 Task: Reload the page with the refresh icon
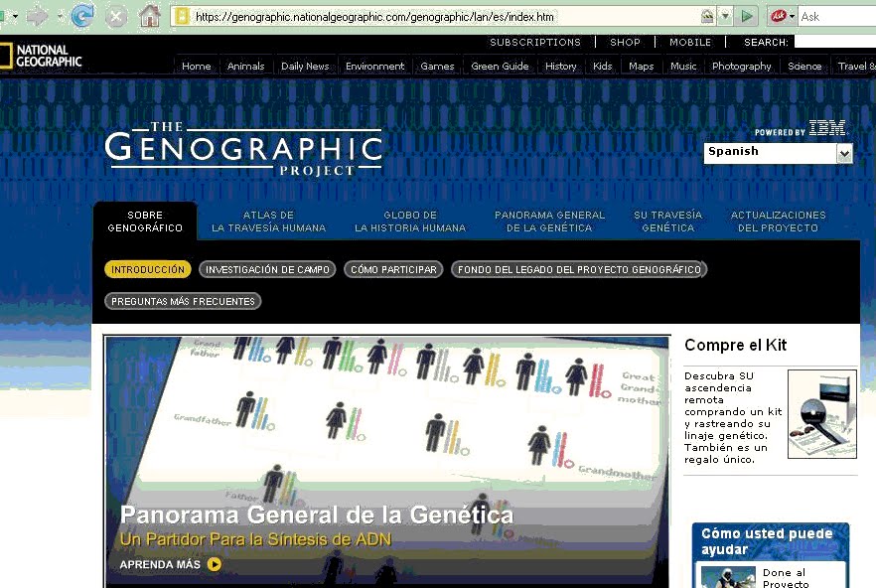[x=82, y=16]
